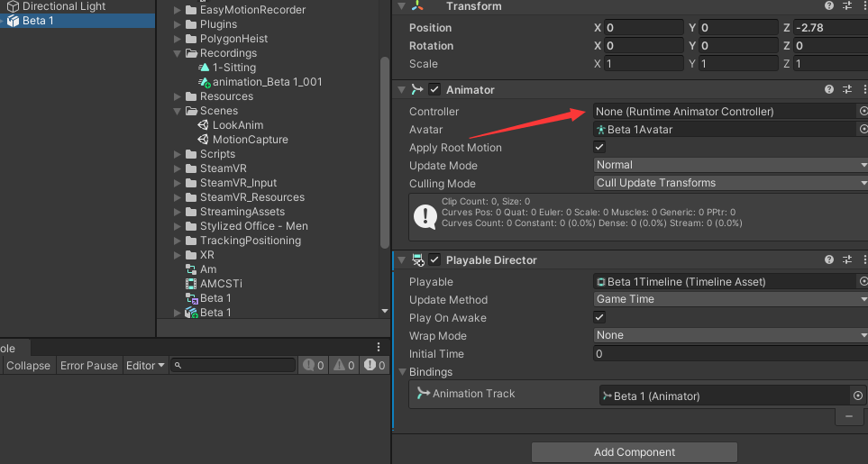The width and height of the screenshot is (868, 464).
Task: Select the Beta 1 animator controller asset
Action: pos(209,298)
